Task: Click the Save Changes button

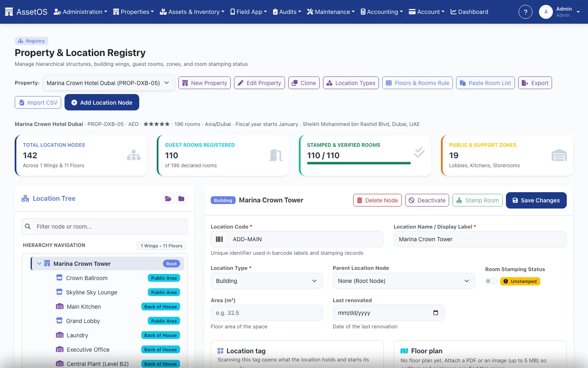Action: 536,200
